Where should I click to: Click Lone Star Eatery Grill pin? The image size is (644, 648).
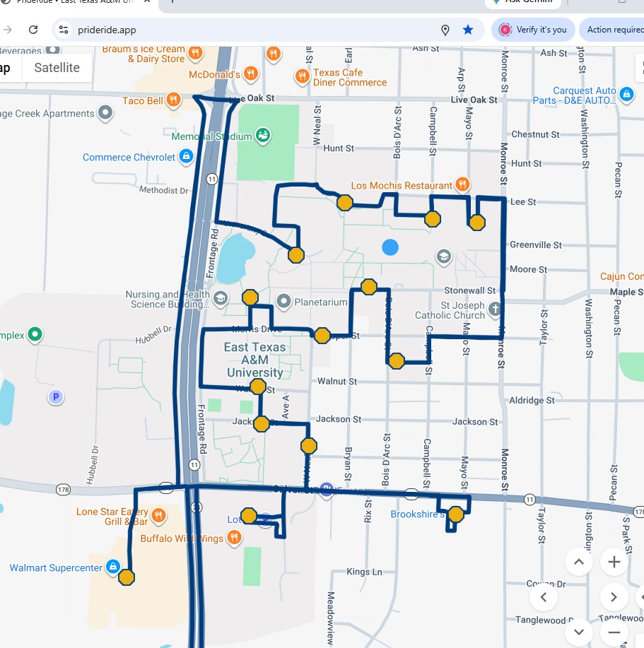[x=158, y=515]
